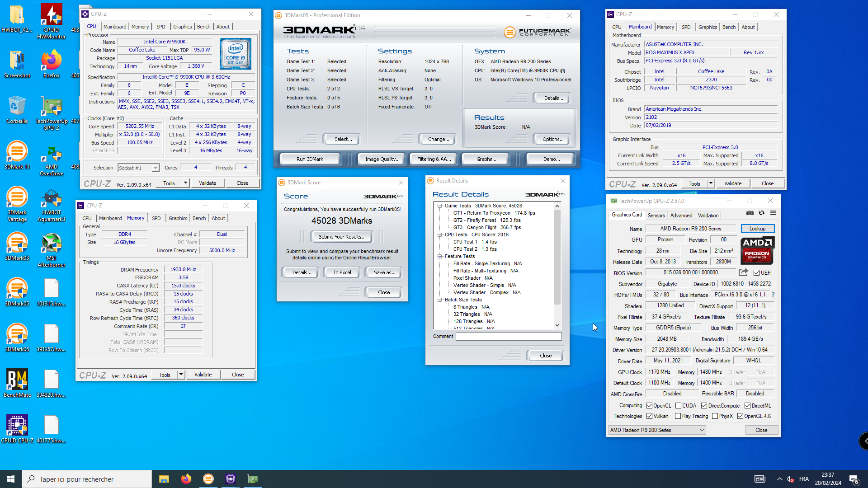Open the Corbeille recycle bin
868x488 pixels.
[17, 110]
